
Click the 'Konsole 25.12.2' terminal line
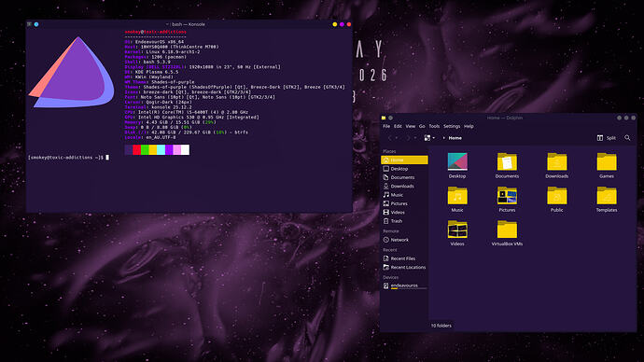coord(158,107)
